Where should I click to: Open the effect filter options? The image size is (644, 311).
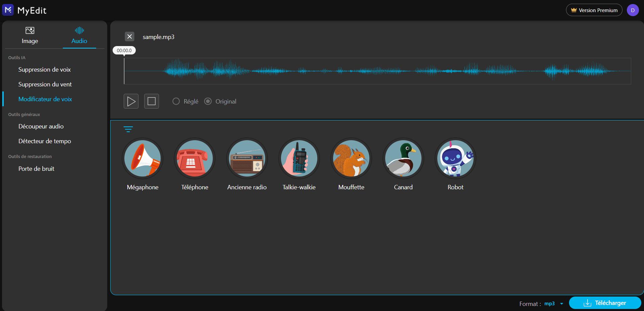coord(128,129)
